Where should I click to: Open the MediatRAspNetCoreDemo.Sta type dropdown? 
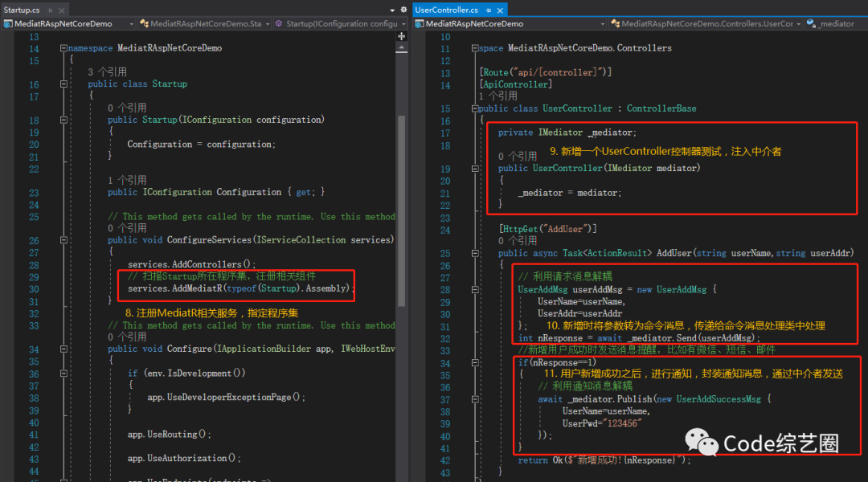(205, 24)
